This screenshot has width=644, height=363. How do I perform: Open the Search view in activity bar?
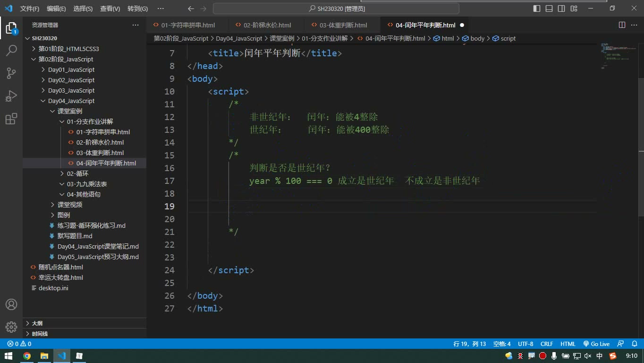pyautogui.click(x=11, y=50)
